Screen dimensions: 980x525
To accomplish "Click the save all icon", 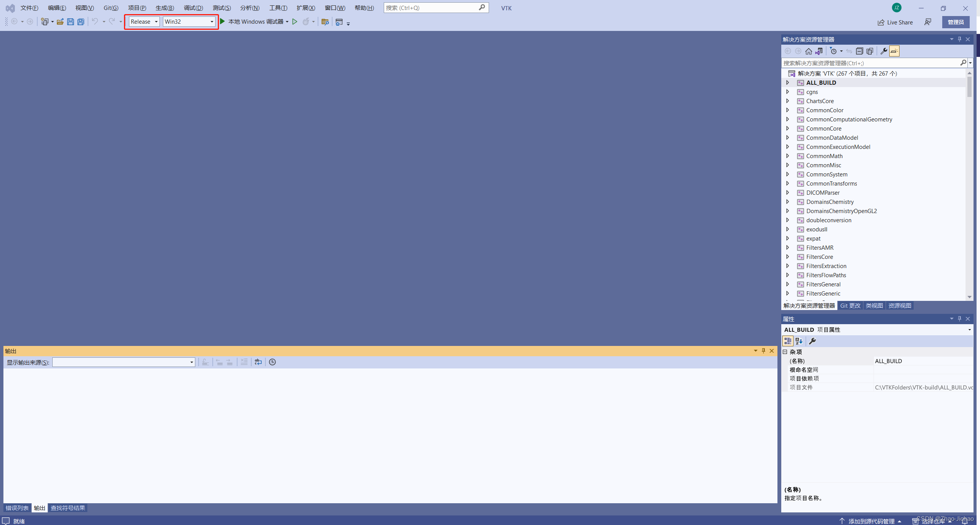I will [81, 22].
